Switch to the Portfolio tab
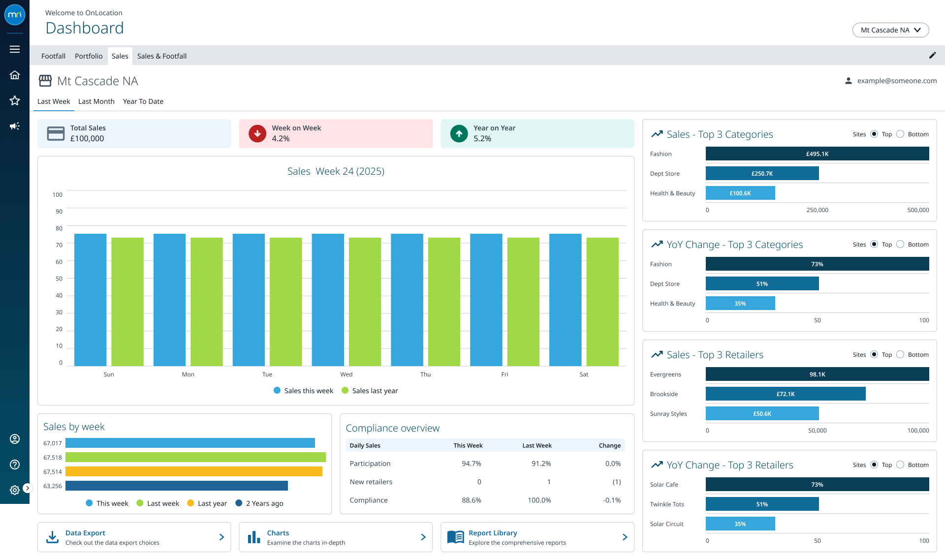 click(x=89, y=56)
